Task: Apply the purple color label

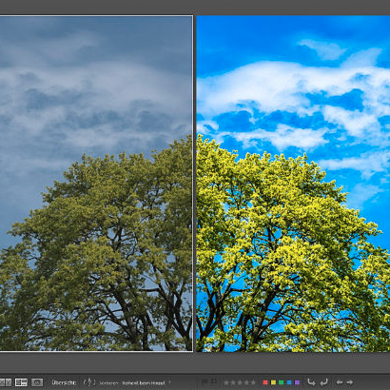Action: tap(297, 382)
